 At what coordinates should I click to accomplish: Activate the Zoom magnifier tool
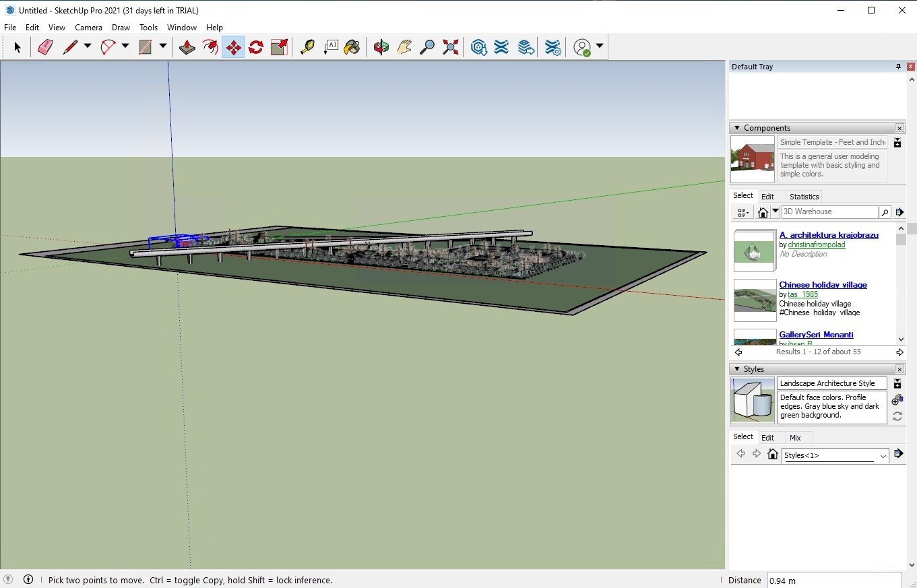(427, 47)
